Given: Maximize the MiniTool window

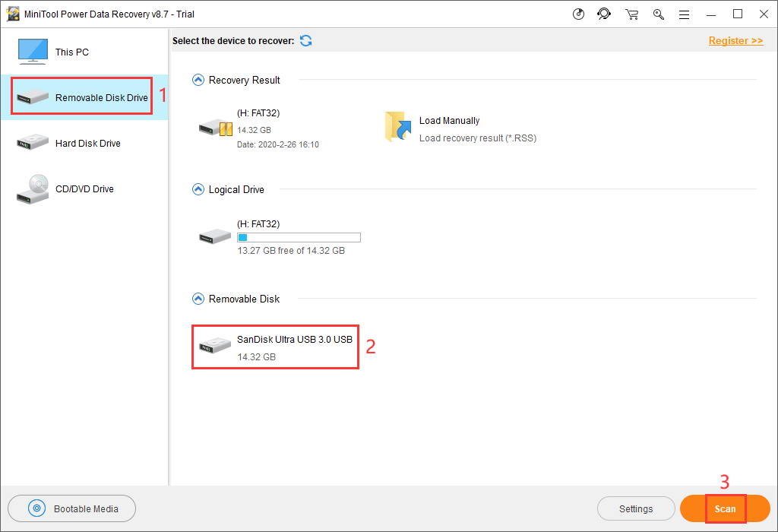Looking at the screenshot, I should click(x=738, y=14).
